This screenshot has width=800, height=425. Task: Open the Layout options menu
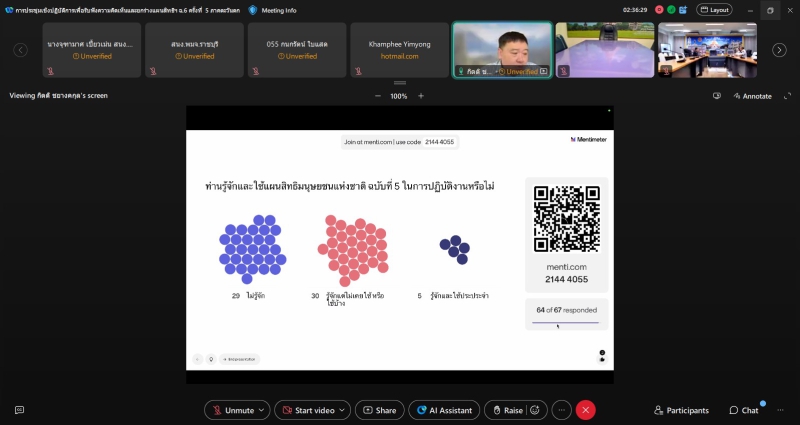coord(713,10)
